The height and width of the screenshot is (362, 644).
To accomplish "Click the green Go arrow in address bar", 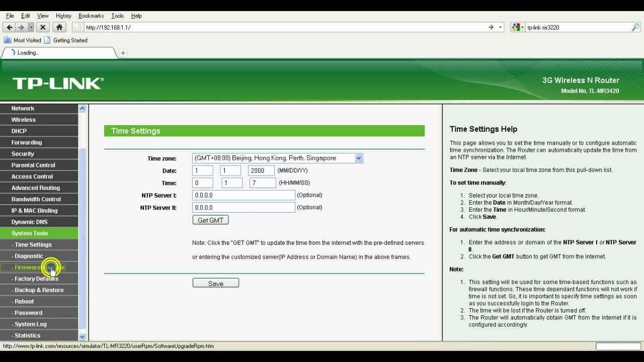I will (491, 27).
